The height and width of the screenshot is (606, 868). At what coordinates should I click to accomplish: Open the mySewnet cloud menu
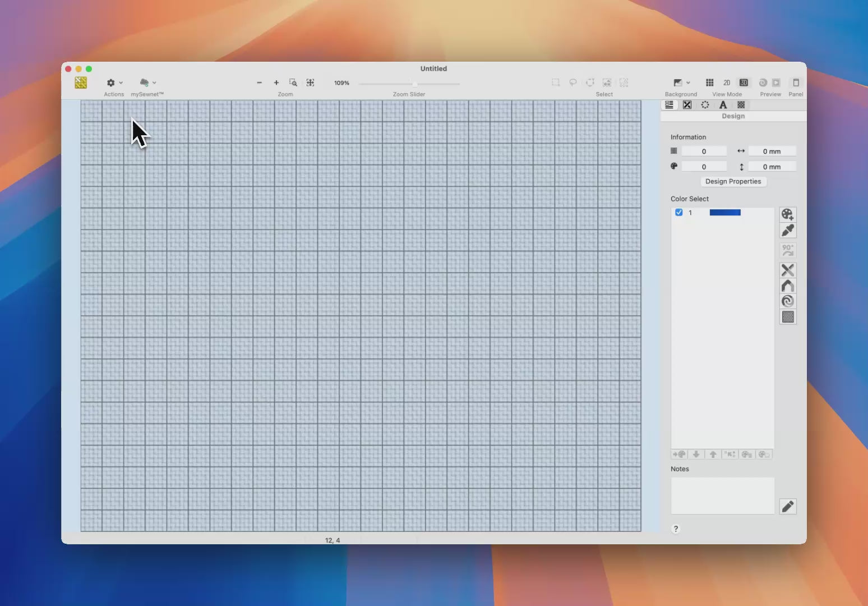click(147, 82)
